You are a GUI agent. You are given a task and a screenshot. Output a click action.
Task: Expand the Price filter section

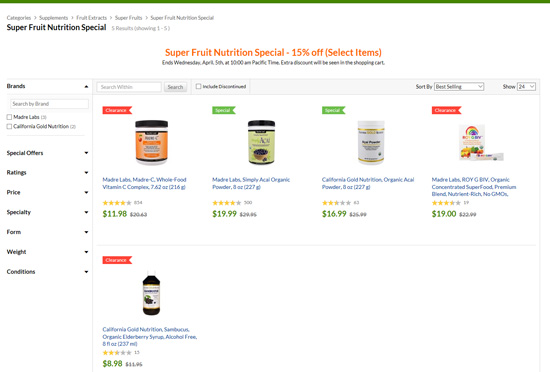[x=47, y=192]
